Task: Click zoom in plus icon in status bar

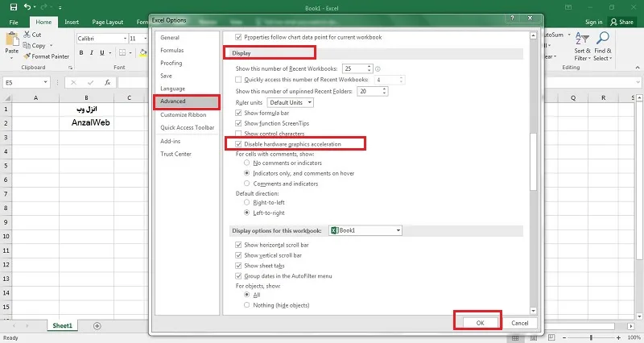Action: (x=618, y=337)
